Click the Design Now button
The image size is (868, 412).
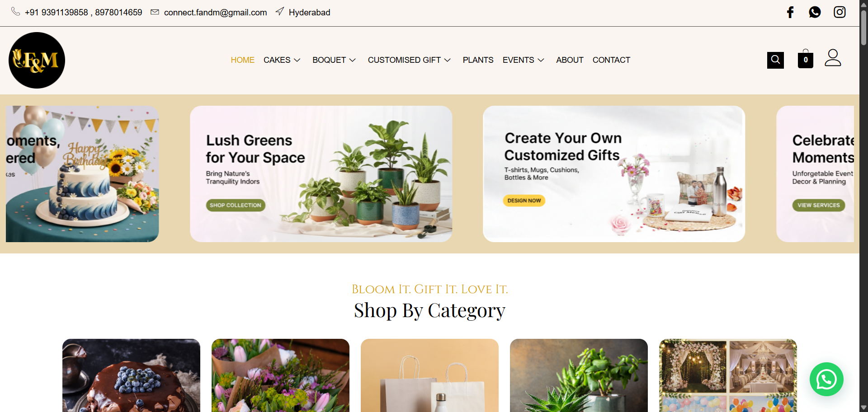click(524, 201)
